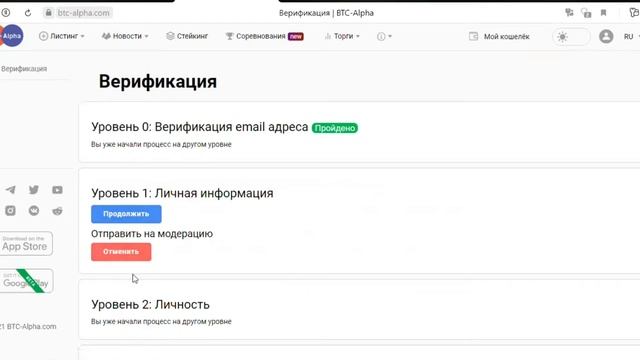Click the browser left-side shield icon
Image resolution: width=640 pixels, height=360 pixels.
[x=6, y=13]
